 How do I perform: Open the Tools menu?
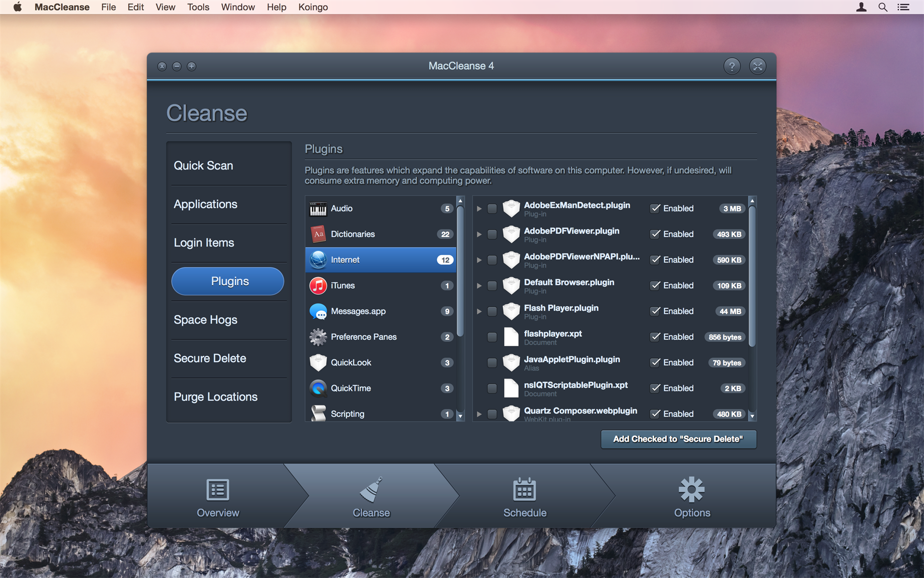click(x=198, y=7)
